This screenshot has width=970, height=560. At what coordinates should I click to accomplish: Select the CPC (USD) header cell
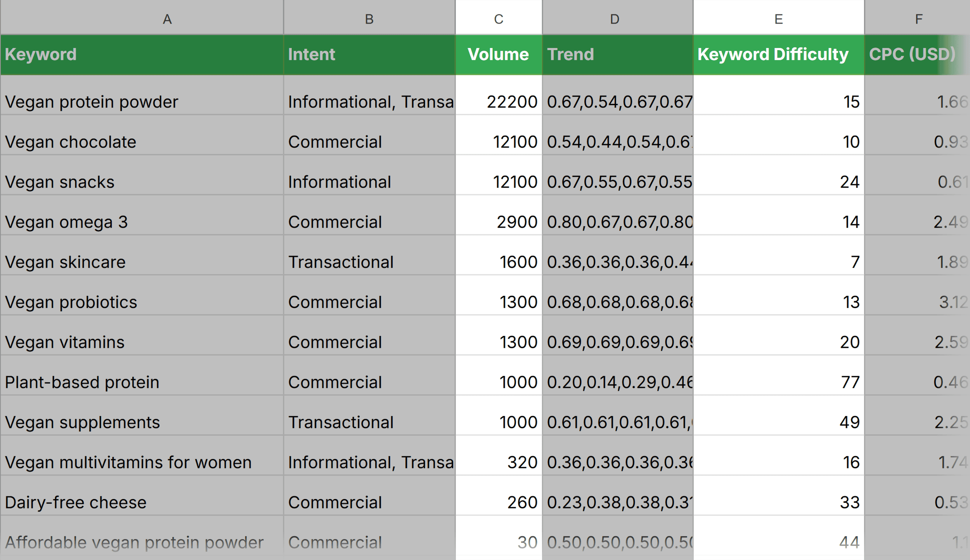tap(917, 55)
